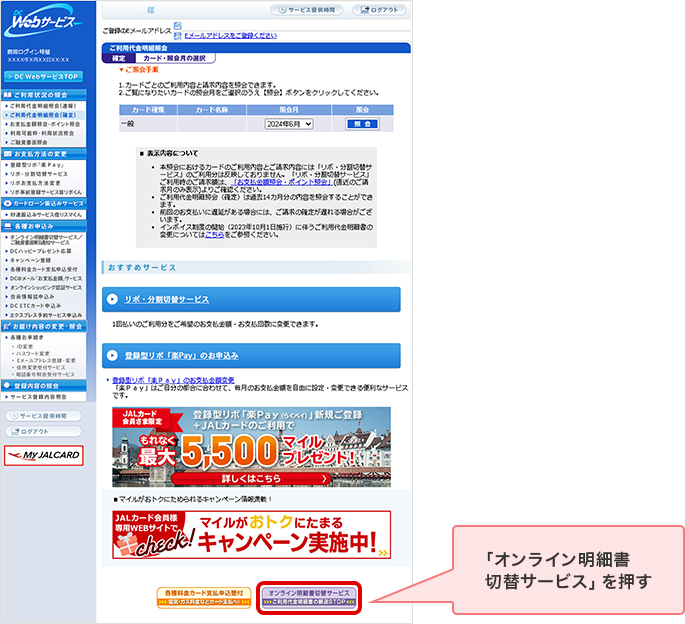
Task: Click 詳しくはこちら red button on banner
Action: coord(251,478)
